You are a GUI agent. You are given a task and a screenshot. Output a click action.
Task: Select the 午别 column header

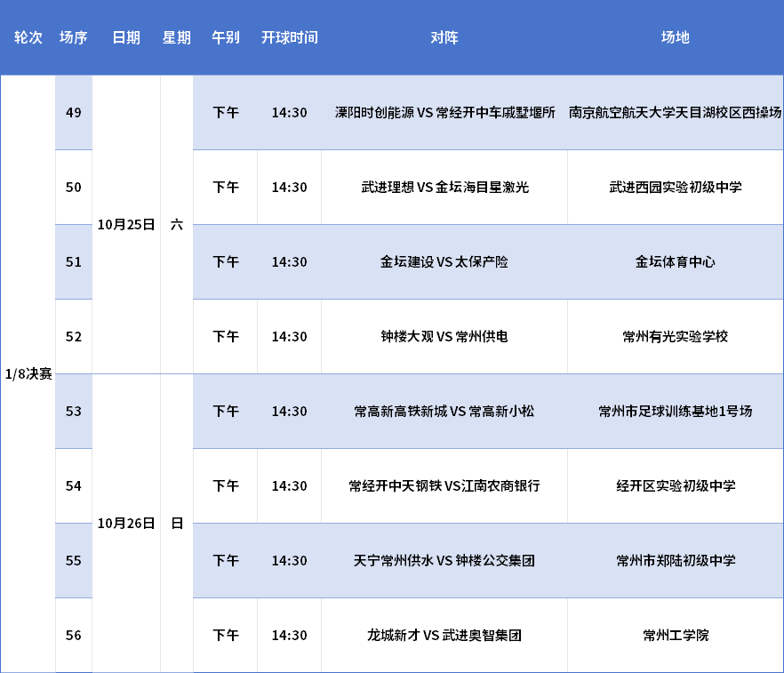225,38
